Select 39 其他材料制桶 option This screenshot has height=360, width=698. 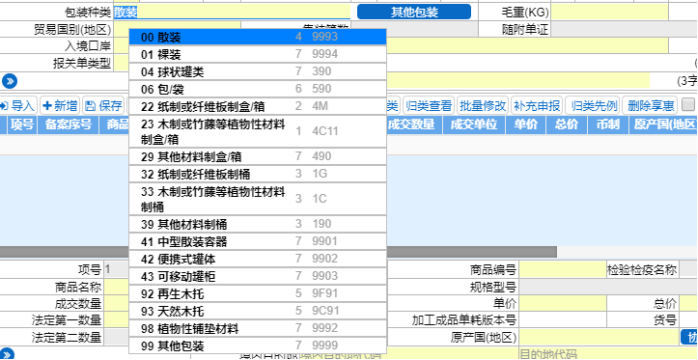pyautogui.click(x=257, y=224)
